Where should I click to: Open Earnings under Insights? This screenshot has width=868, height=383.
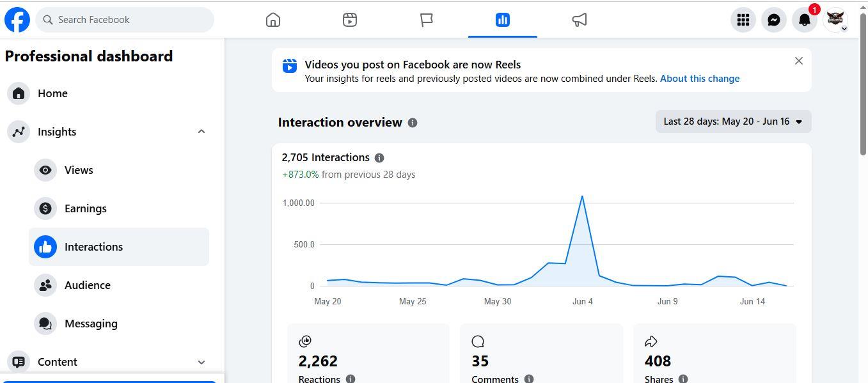click(119, 208)
